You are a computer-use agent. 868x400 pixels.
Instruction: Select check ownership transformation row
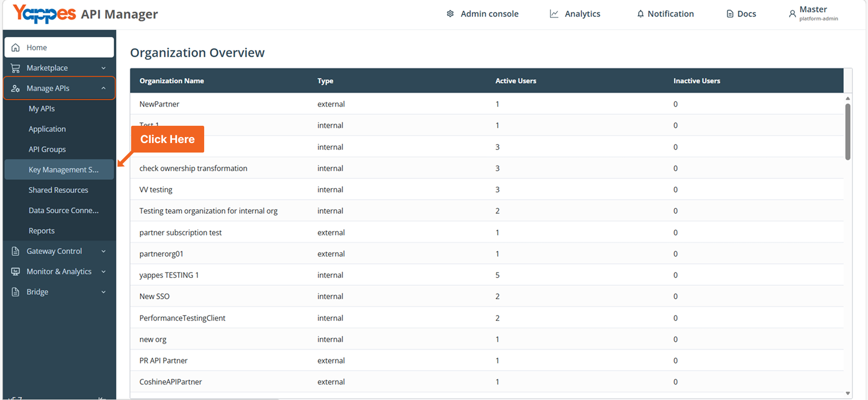point(486,168)
